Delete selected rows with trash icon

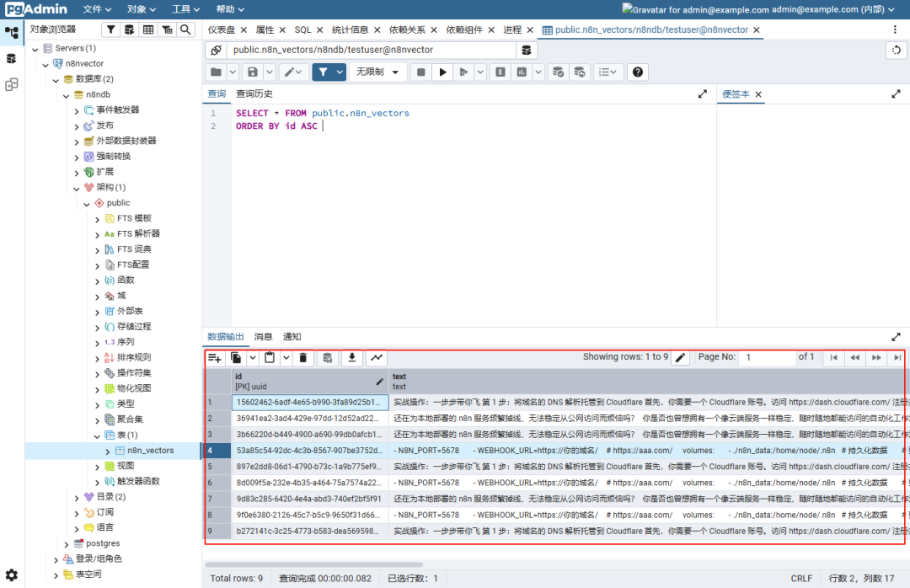point(303,358)
